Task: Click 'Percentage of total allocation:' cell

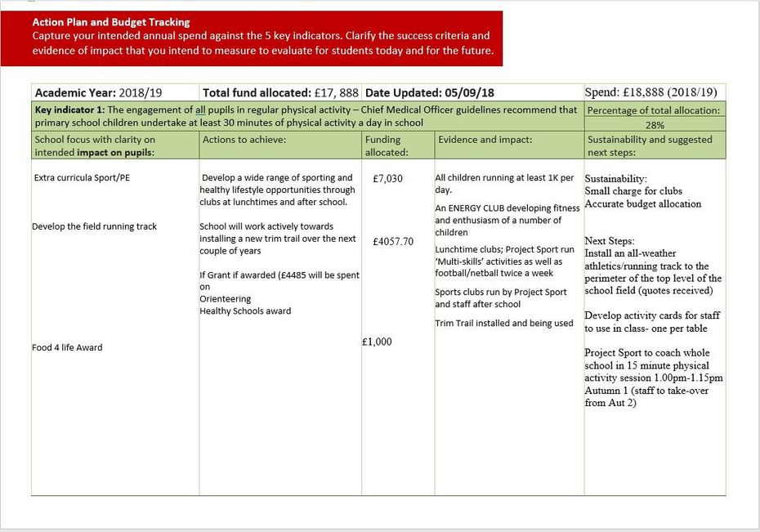Action: pyautogui.click(x=655, y=110)
